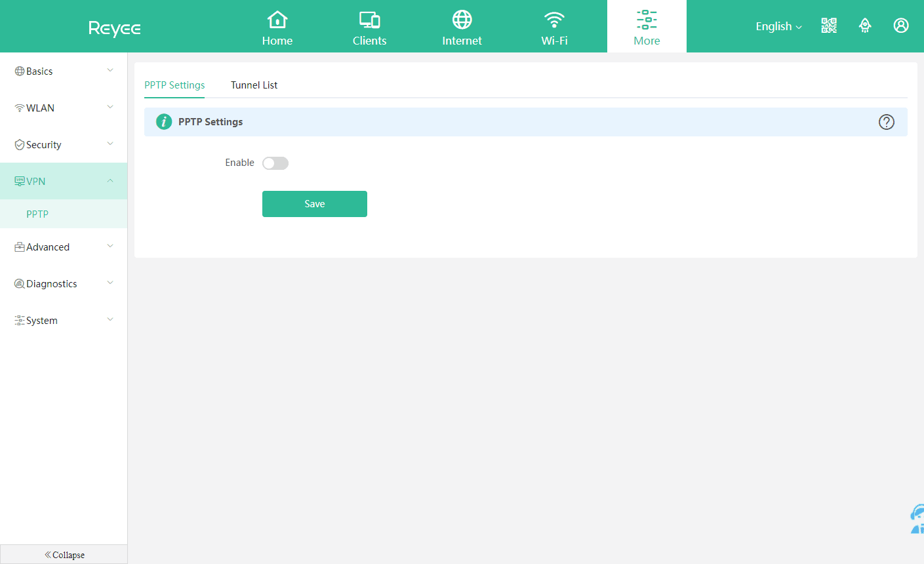Open the Clients devices page

369,20
